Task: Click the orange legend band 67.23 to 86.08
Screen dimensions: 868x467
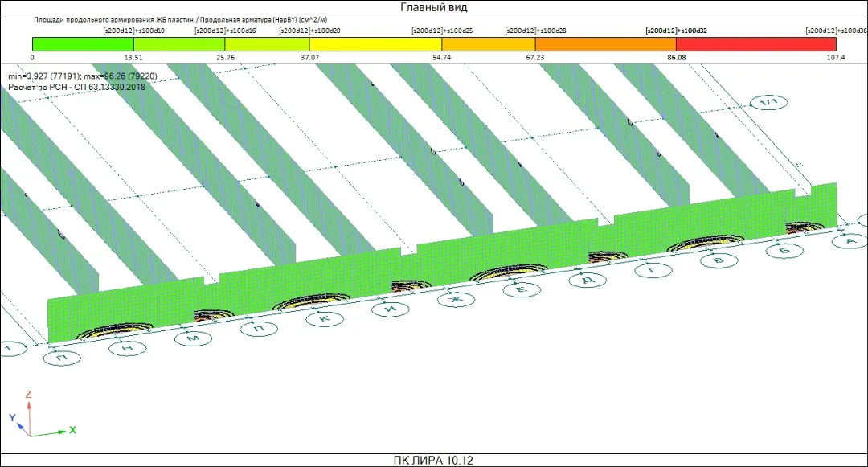Action: pos(606,44)
